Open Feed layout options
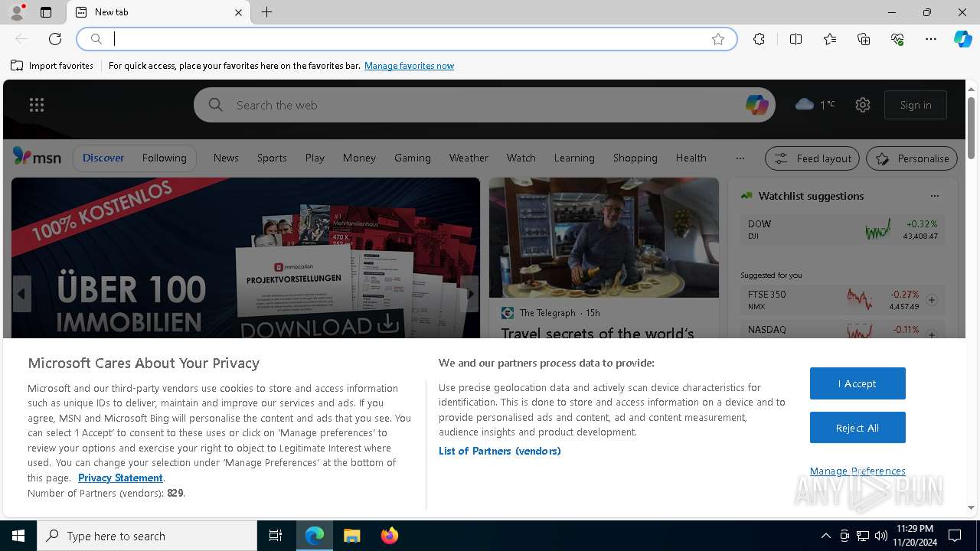Viewport: 980px width, 551px height. tap(813, 158)
